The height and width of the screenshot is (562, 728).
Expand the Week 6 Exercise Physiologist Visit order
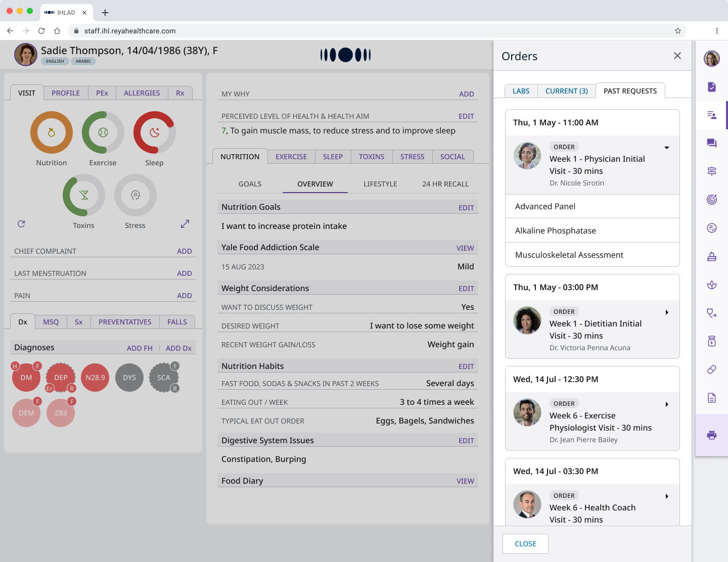point(667,404)
